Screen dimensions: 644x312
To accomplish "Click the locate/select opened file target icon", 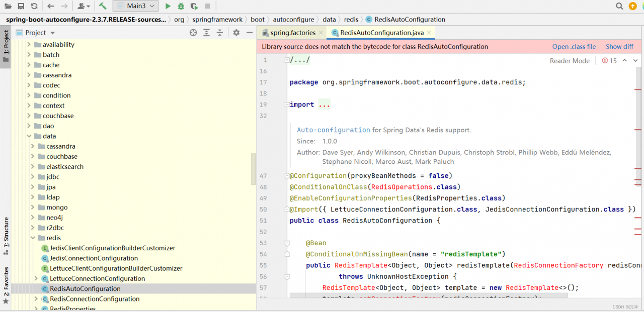I will 193,33.
